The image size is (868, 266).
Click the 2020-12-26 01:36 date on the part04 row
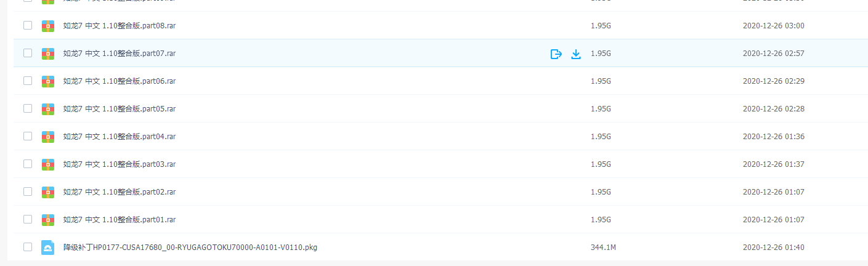[774, 137]
